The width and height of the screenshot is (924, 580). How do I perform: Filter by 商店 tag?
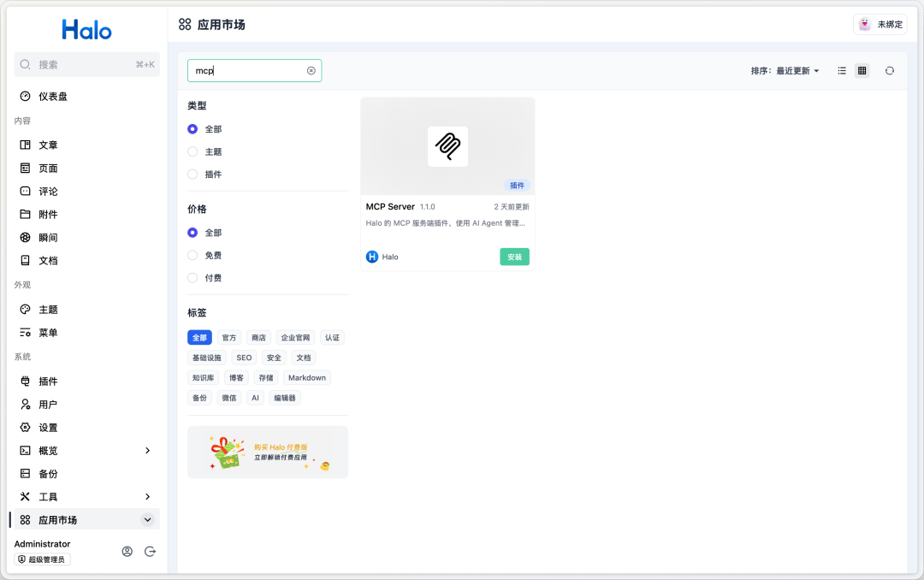click(x=258, y=338)
